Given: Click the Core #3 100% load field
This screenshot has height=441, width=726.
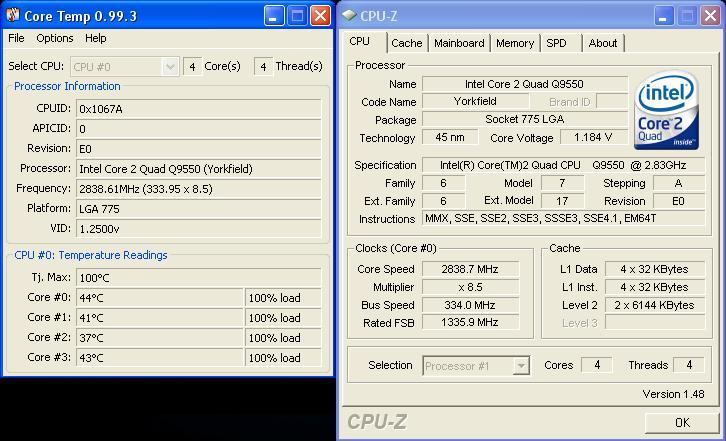Looking at the screenshot, I should click(283, 358).
